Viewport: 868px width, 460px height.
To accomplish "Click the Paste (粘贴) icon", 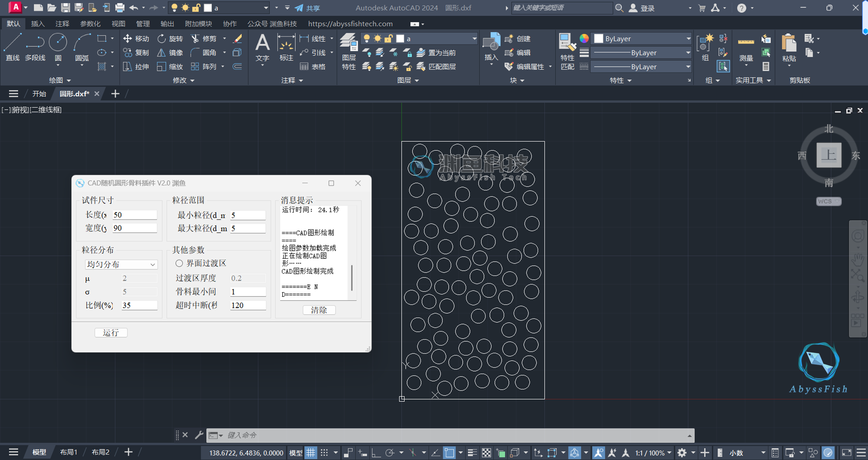I will click(x=789, y=47).
